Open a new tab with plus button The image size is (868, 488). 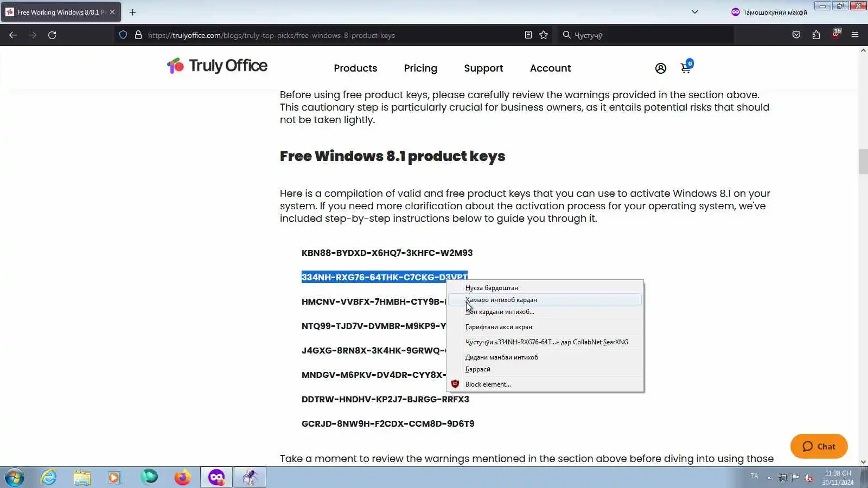click(x=132, y=12)
